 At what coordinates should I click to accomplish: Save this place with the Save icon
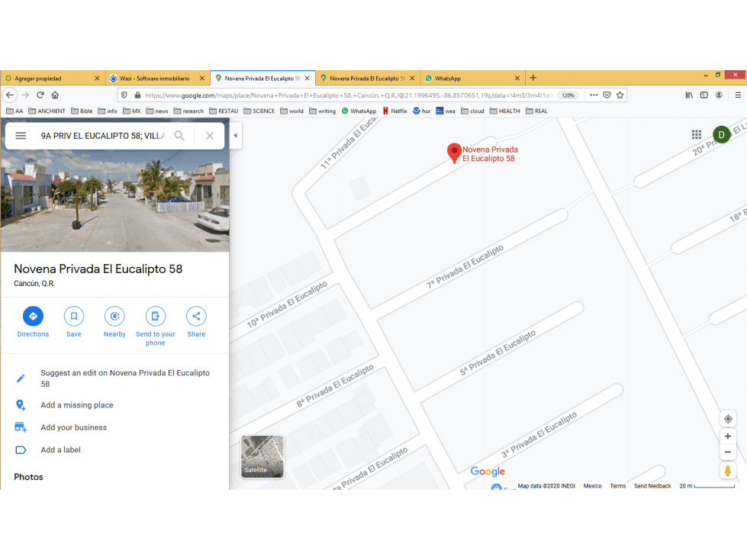coord(74,316)
